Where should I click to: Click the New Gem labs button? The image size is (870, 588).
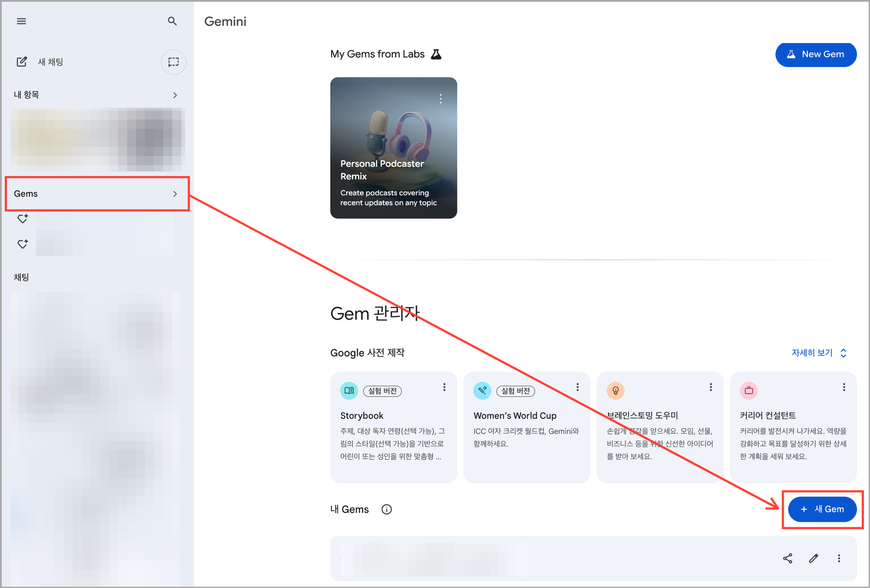coord(816,54)
